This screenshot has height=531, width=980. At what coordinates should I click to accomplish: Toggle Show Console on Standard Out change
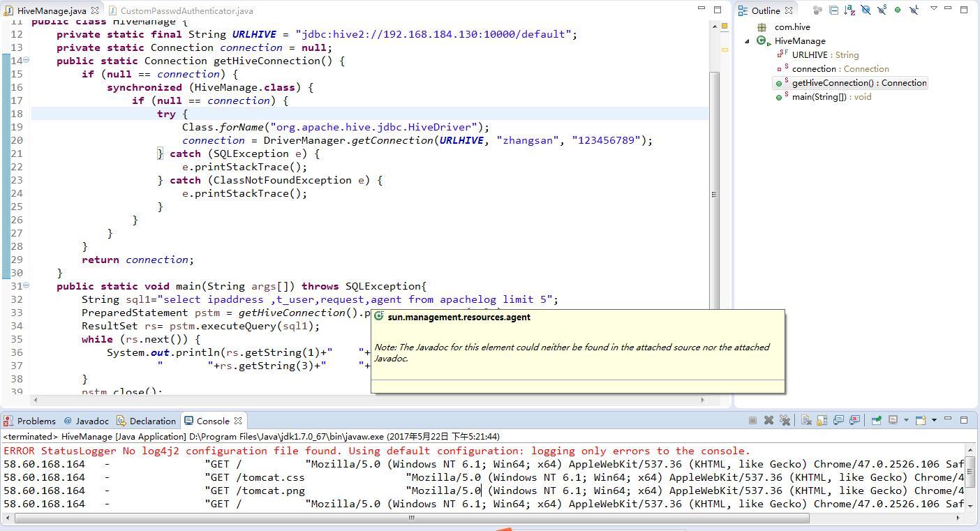[x=838, y=420]
